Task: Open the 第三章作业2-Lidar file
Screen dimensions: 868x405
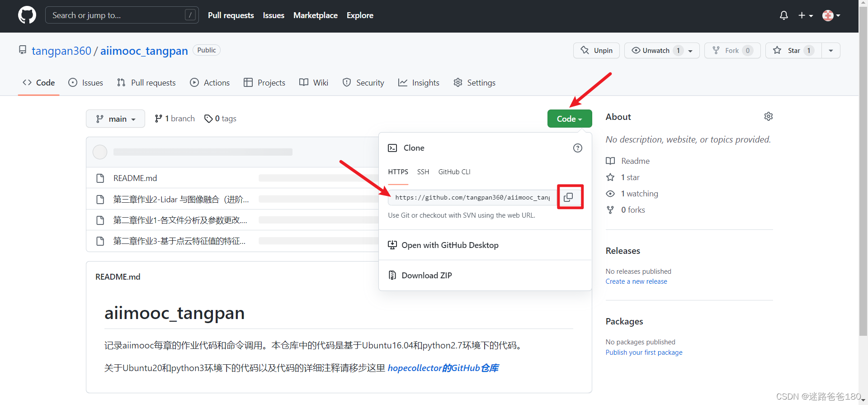Action: pos(181,199)
